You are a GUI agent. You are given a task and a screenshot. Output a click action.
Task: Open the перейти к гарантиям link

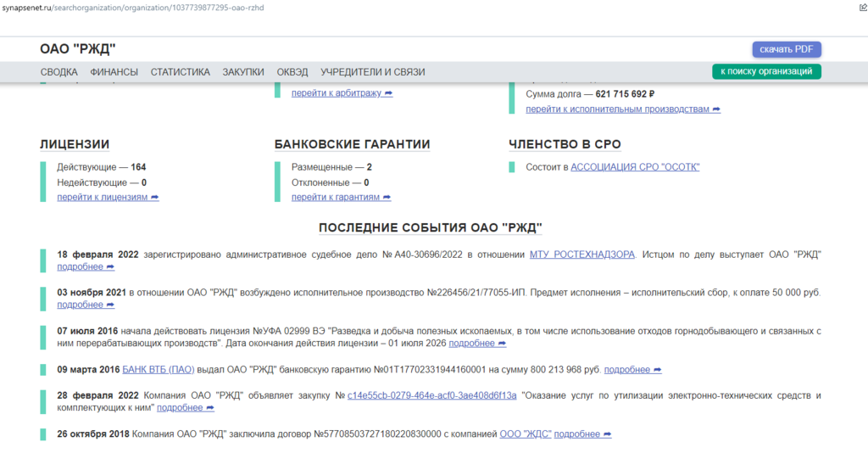[x=341, y=197]
